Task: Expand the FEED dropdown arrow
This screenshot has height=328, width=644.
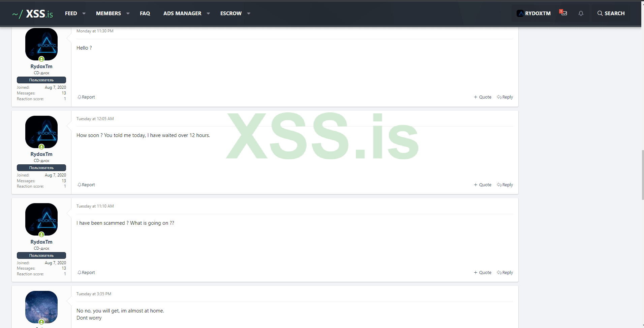Action: [84, 13]
